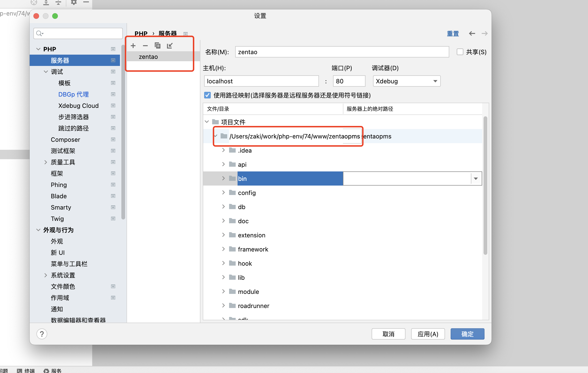Select Xdebug Cloud settings item
This screenshot has height=373, width=588.
point(78,105)
